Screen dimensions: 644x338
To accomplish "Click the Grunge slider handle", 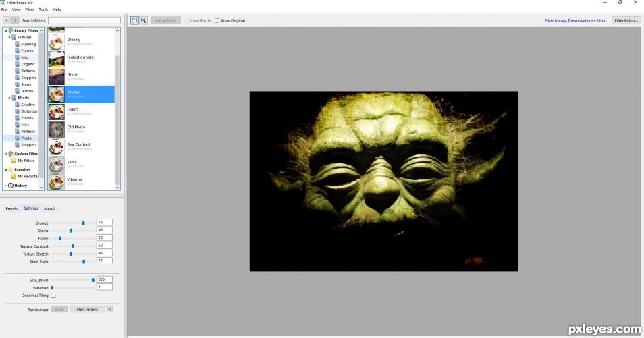I will pyautogui.click(x=84, y=223).
